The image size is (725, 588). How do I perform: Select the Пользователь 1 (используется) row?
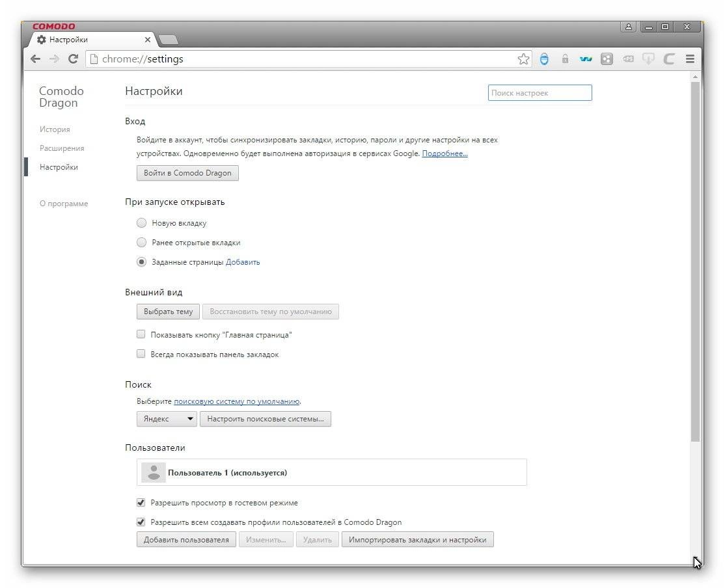point(331,472)
